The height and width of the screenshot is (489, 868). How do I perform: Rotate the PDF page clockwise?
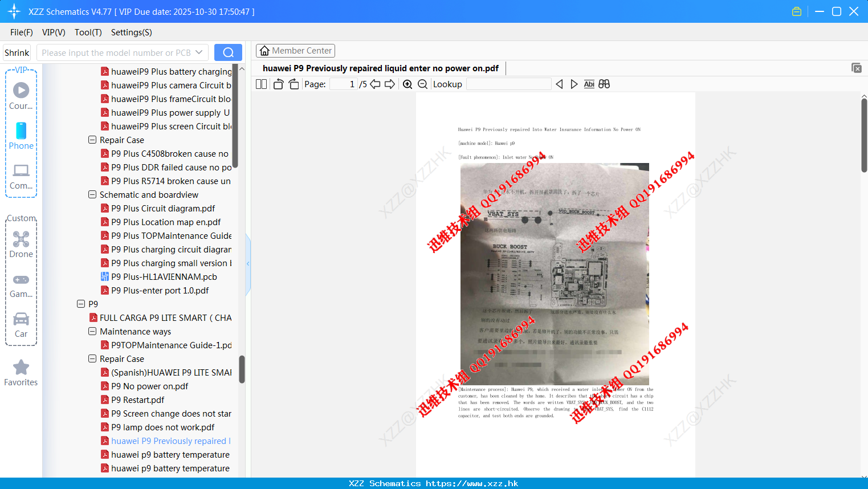294,84
